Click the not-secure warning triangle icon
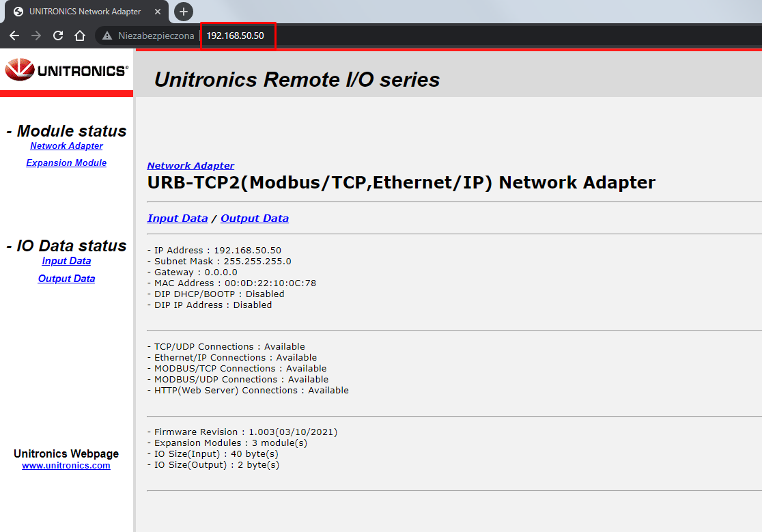The width and height of the screenshot is (762, 532). [107, 36]
